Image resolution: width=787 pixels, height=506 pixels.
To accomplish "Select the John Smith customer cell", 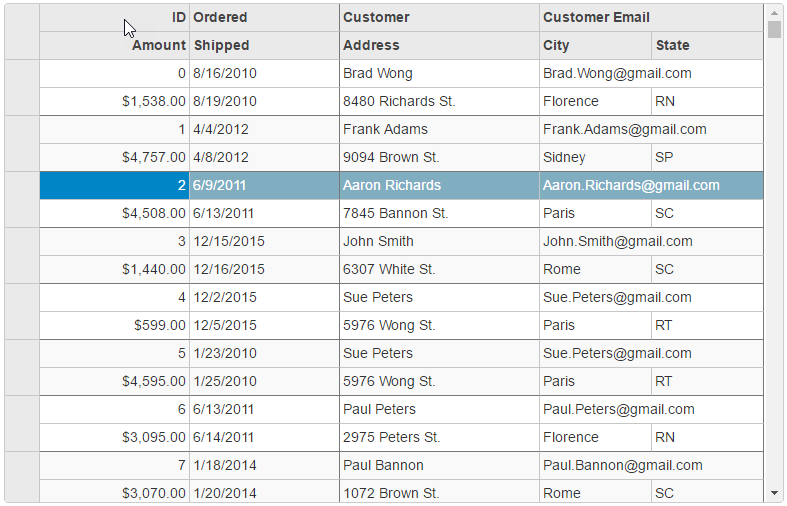I will pyautogui.click(x=439, y=241).
